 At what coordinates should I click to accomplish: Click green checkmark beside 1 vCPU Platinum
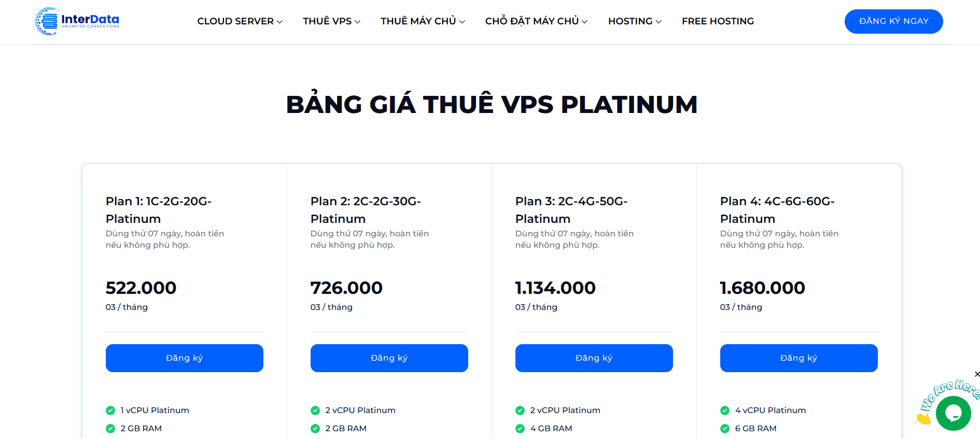[110, 410]
